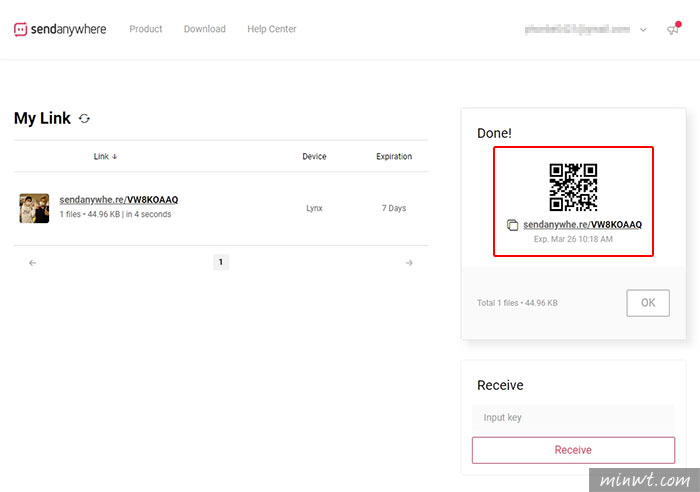Open the shared file photo thumbnail
This screenshot has height=492, width=700.
[34, 208]
